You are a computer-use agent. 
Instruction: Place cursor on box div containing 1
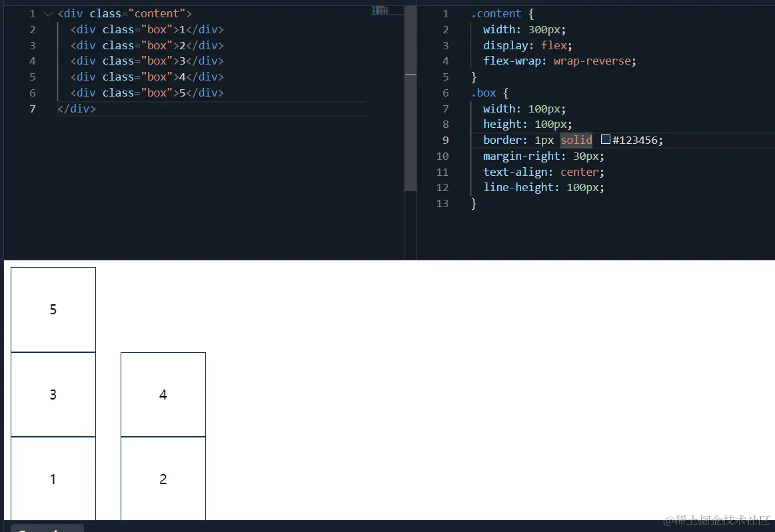(x=147, y=30)
